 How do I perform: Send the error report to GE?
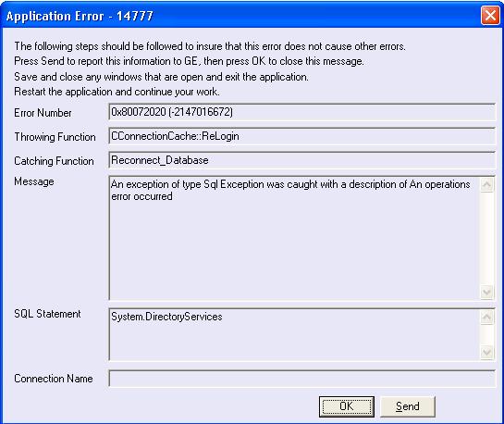coord(408,406)
